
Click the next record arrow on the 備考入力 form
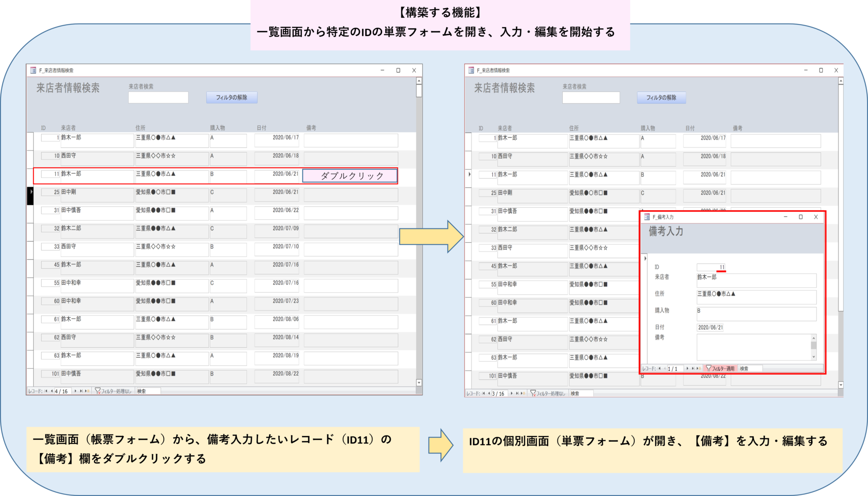pyautogui.click(x=688, y=368)
